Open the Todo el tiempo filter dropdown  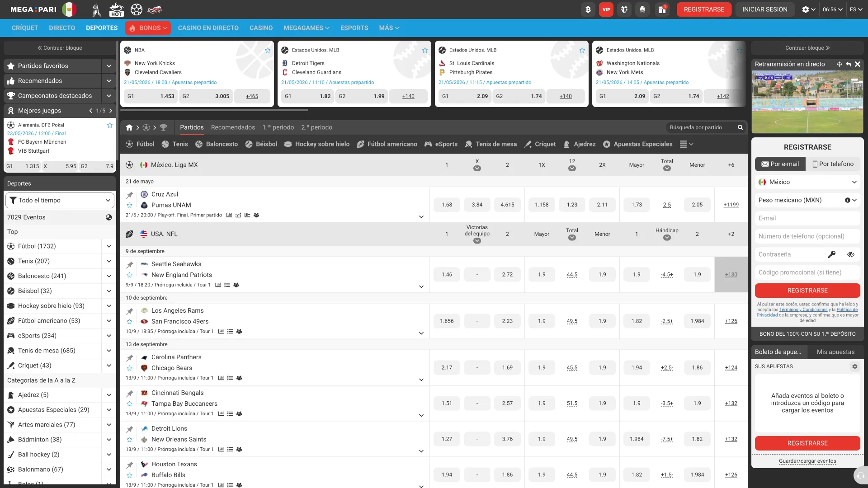click(60, 200)
